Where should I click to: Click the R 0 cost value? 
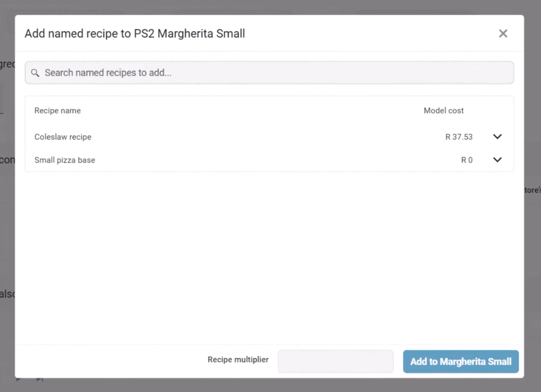click(x=467, y=160)
